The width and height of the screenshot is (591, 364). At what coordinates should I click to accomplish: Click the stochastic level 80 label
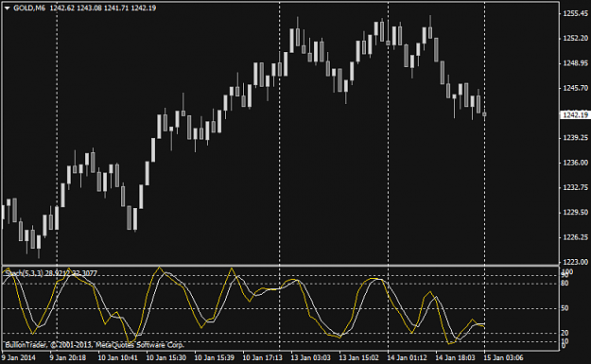[565, 284]
